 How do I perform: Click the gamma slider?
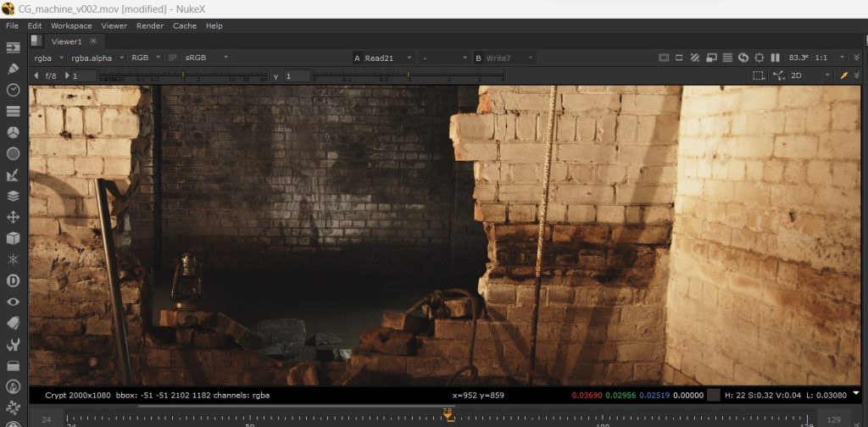[x=409, y=75]
